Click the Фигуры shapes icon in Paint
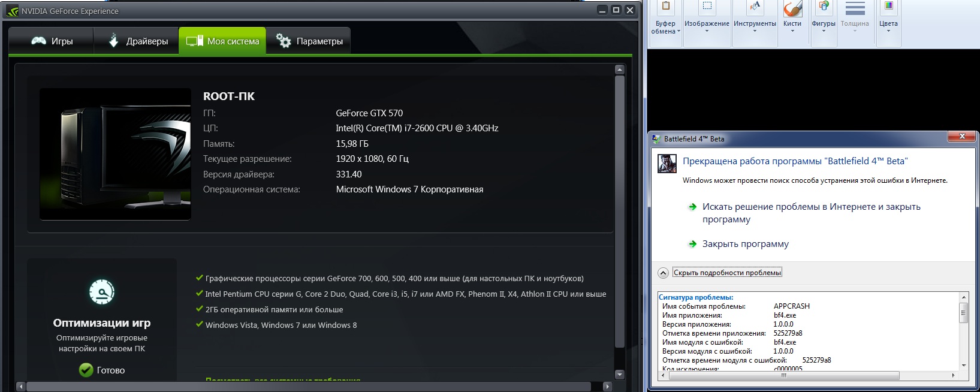Screen dimensions: 980x392 [824, 7]
